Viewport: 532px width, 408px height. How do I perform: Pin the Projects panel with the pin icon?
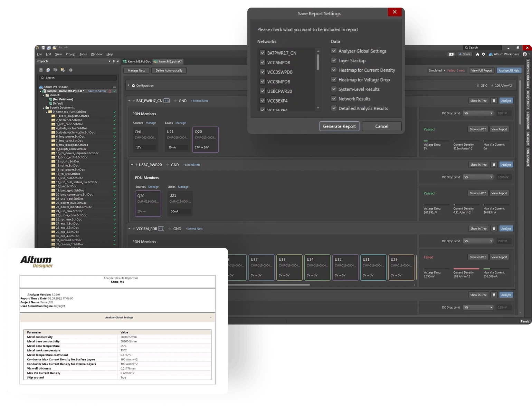click(x=114, y=61)
